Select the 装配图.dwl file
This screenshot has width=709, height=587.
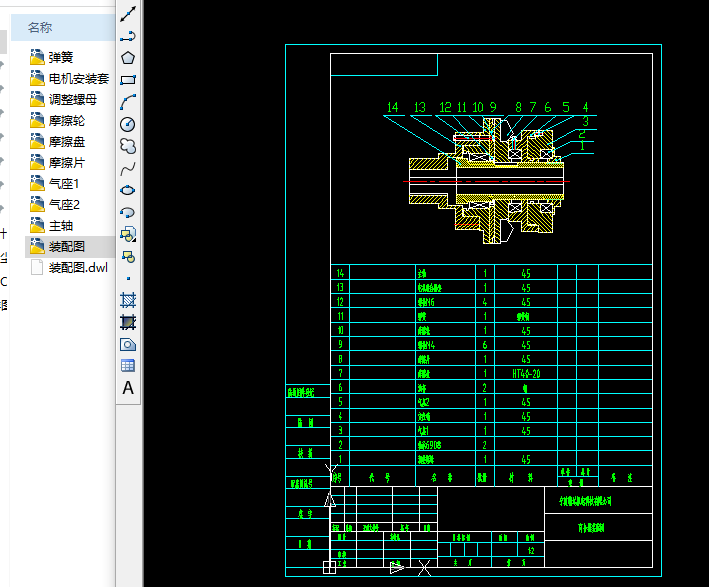coord(77,267)
